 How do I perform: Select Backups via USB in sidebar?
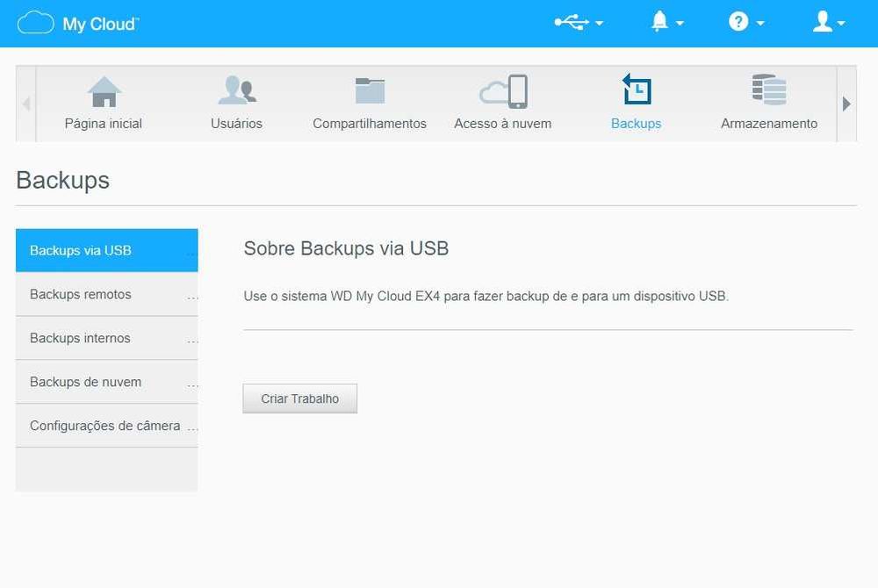click(x=107, y=250)
